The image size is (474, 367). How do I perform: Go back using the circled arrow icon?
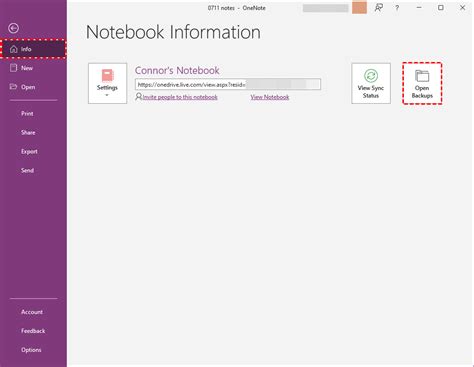13,28
